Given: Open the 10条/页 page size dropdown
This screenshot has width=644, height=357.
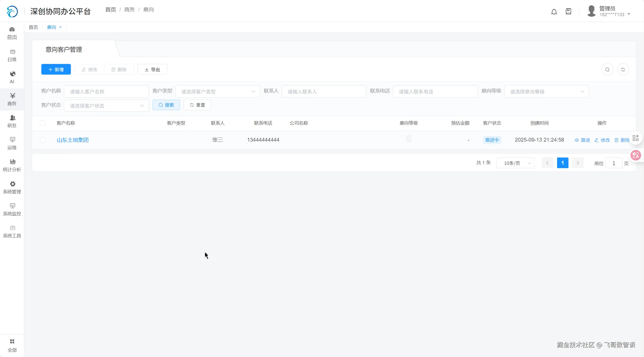Looking at the screenshot, I should point(515,163).
